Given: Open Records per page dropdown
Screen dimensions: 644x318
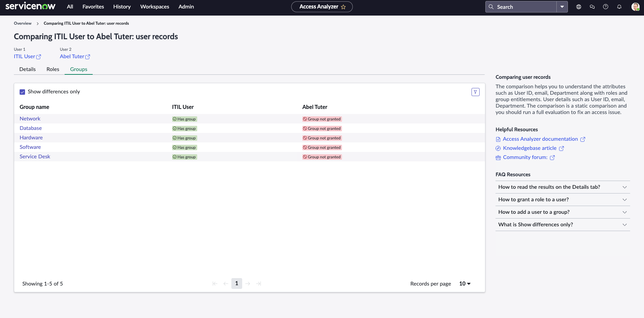Looking at the screenshot, I should click(x=465, y=283).
